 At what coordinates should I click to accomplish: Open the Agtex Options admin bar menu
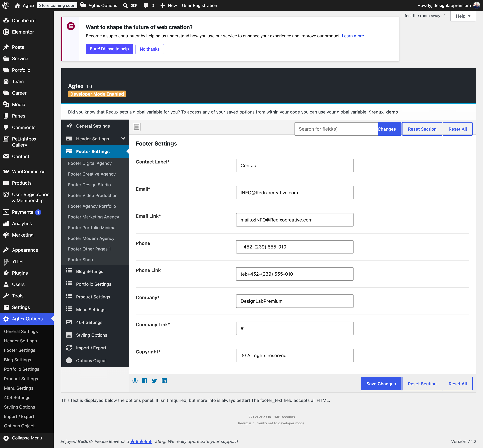98,5
